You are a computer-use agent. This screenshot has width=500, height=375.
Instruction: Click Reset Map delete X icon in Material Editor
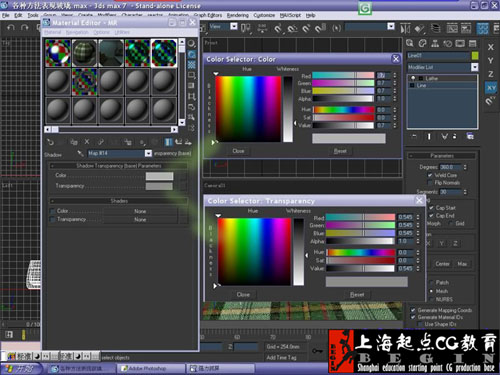click(87, 142)
